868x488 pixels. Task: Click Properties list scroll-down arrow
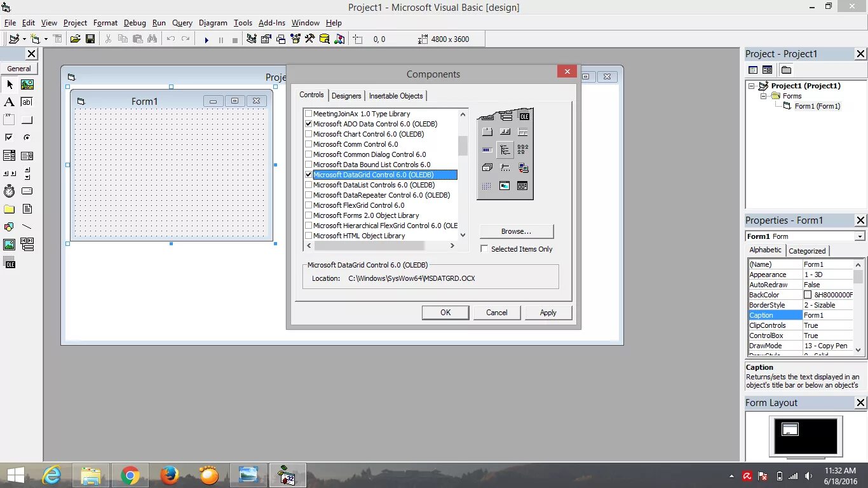coord(858,349)
